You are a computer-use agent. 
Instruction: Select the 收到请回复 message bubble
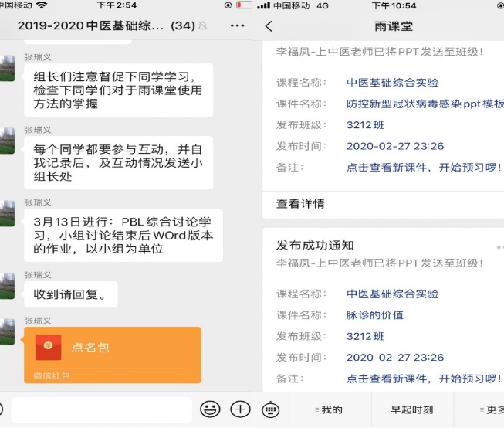[71, 294]
